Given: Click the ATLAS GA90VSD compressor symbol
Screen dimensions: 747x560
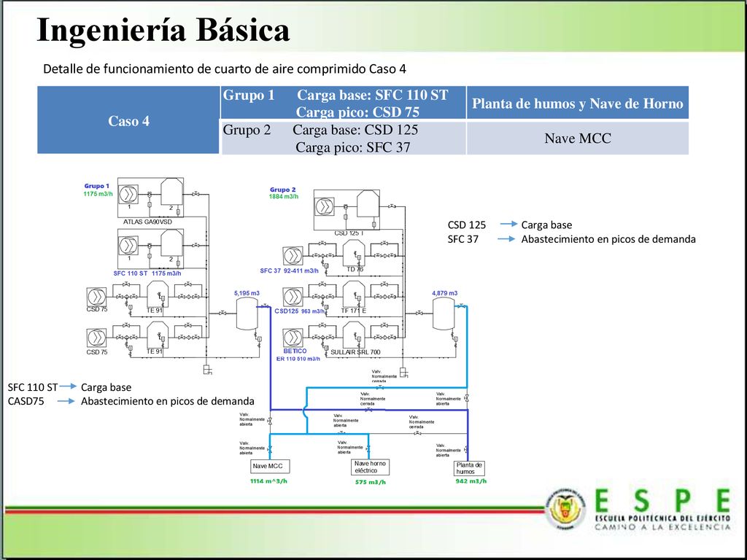Looking at the screenshot, I should 128,194.
